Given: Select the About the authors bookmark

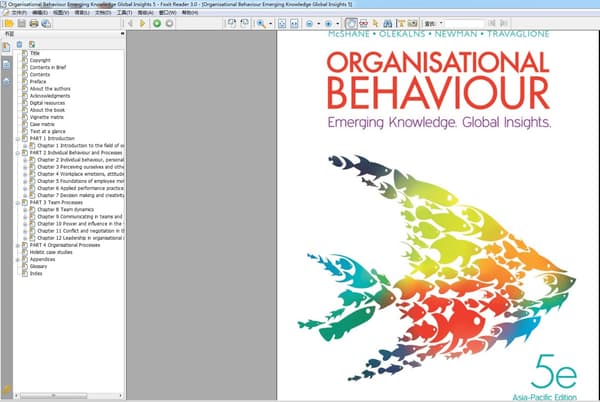Looking at the screenshot, I should (50, 89).
